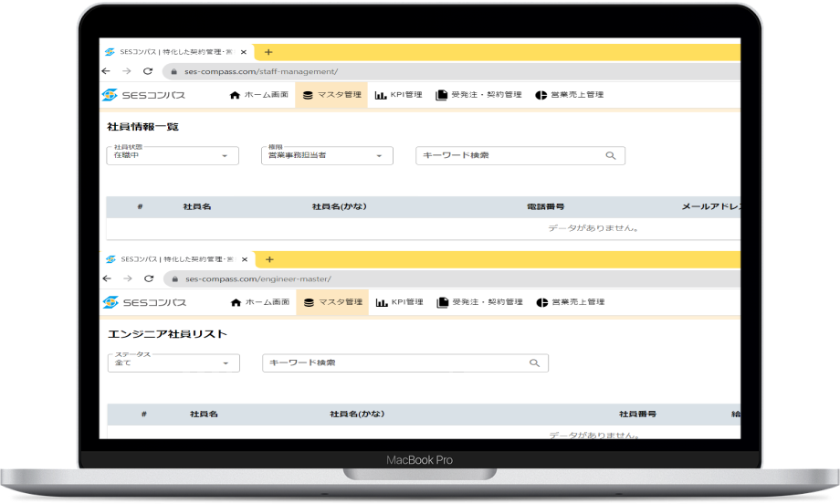Click # column header in 社員情報一覧 table
Viewport: 840px width, 504px height.
pos(140,206)
